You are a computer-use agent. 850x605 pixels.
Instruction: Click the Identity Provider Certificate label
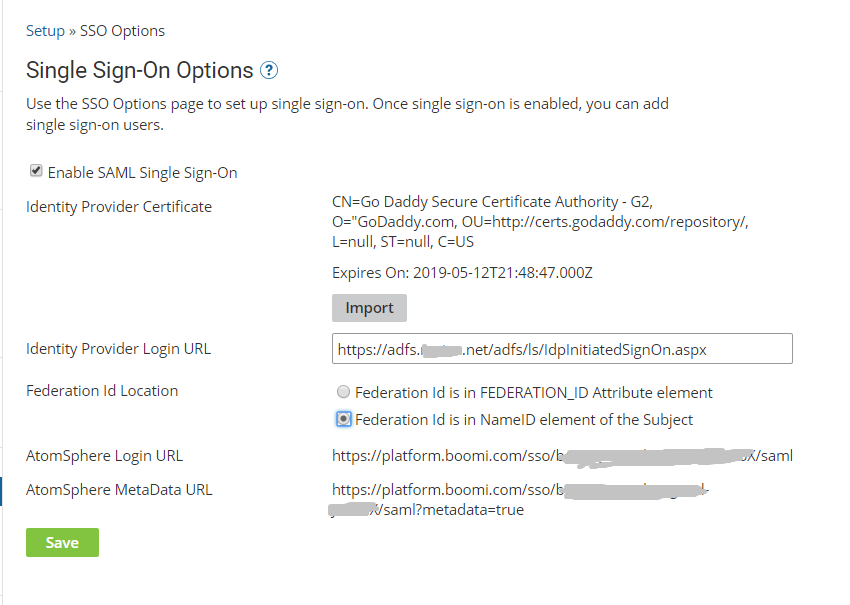[x=119, y=206]
